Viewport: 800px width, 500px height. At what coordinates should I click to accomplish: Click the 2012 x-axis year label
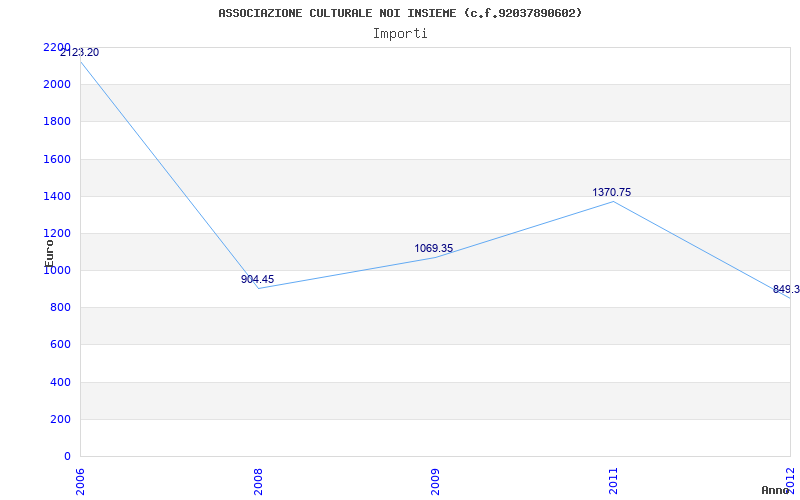[790, 479]
